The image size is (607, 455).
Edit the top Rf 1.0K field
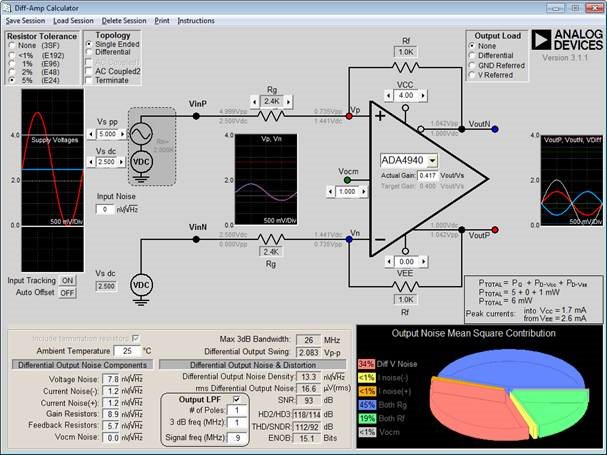[x=405, y=52]
